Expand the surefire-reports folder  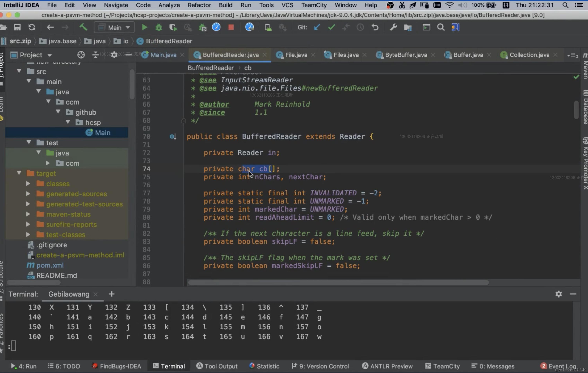28,224
